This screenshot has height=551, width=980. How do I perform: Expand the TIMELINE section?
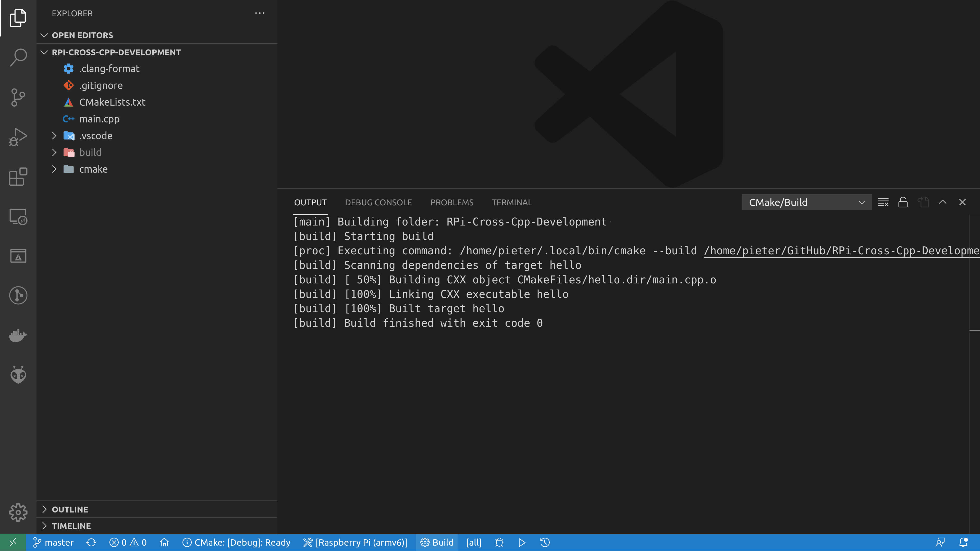(x=157, y=526)
